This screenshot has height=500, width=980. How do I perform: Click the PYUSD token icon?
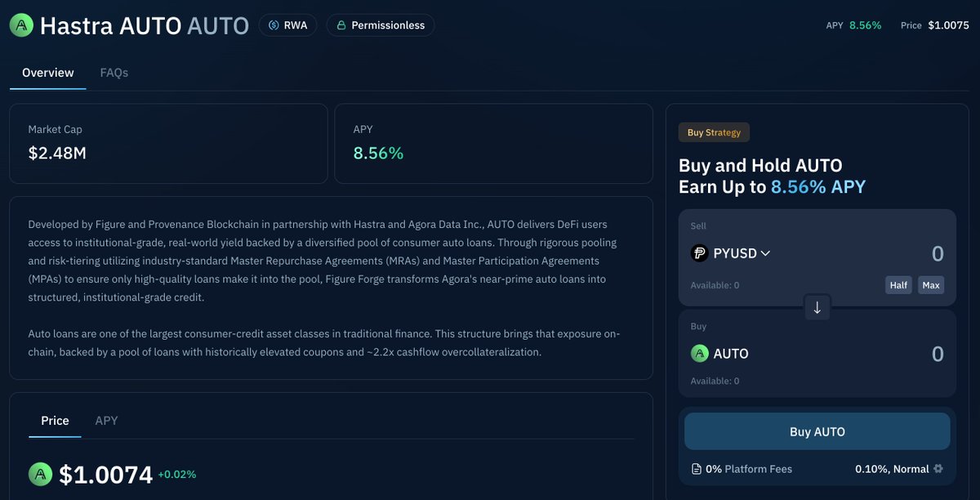tap(699, 253)
